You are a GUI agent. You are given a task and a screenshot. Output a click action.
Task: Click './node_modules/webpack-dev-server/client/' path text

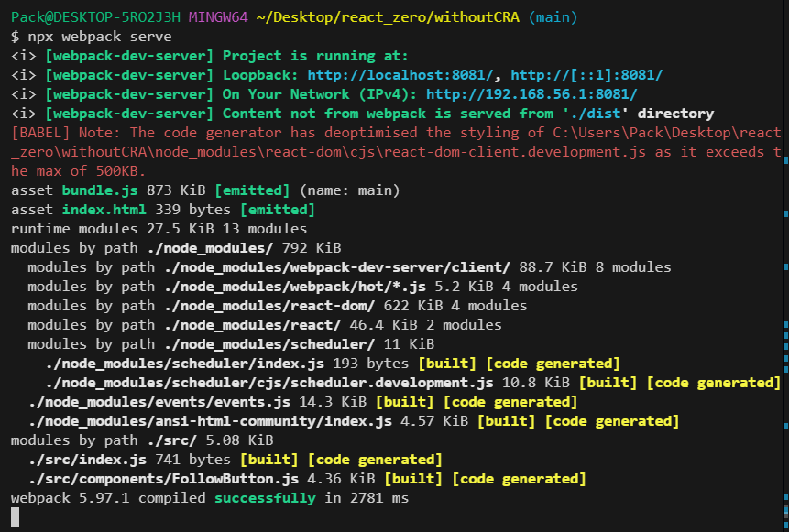pos(336,267)
